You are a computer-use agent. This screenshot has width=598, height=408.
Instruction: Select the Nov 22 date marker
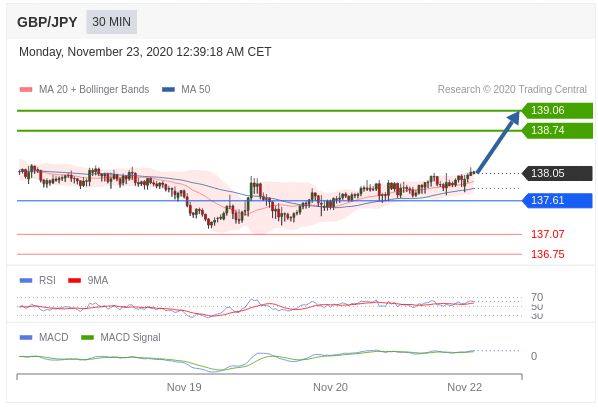click(x=465, y=387)
